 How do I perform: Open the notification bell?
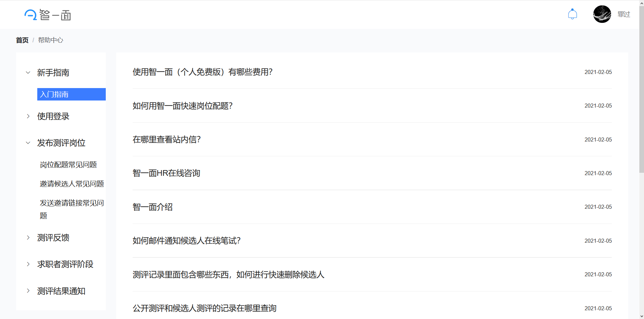point(572,14)
